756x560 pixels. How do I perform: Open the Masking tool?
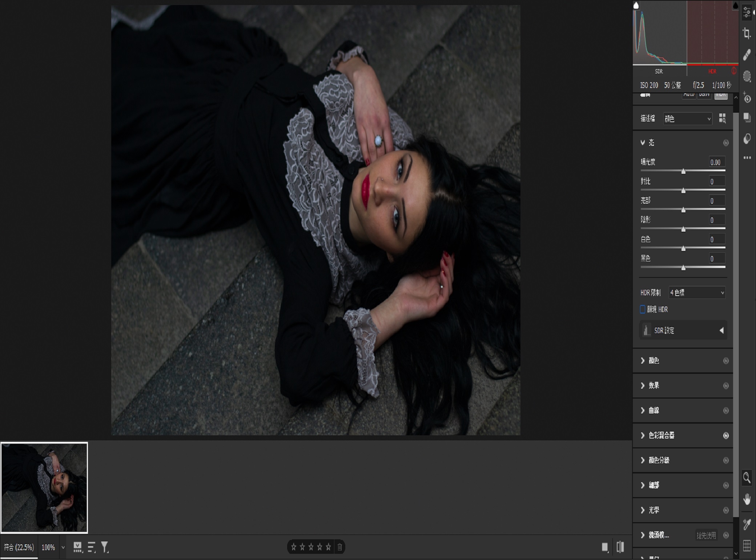[747, 76]
